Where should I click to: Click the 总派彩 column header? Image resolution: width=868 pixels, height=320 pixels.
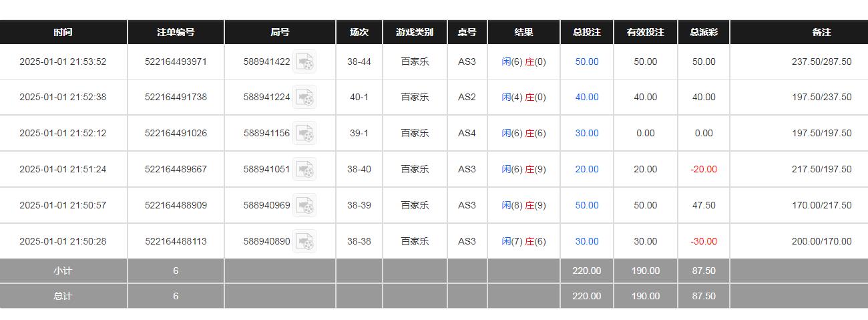[704, 32]
